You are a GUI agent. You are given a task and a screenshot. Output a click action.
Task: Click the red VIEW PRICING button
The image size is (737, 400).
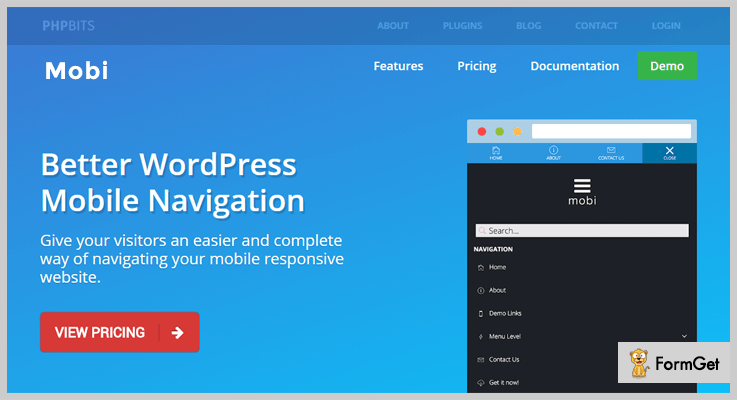point(119,332)
